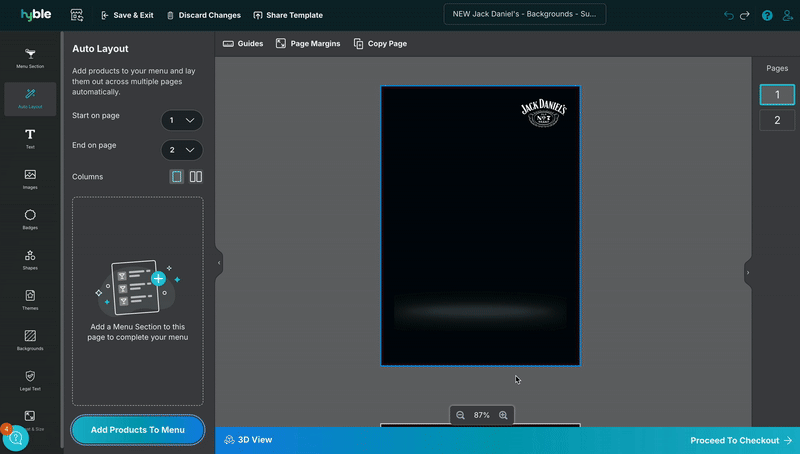Collapse the left Auto Layout panel
800x454 pixels.
219,263
